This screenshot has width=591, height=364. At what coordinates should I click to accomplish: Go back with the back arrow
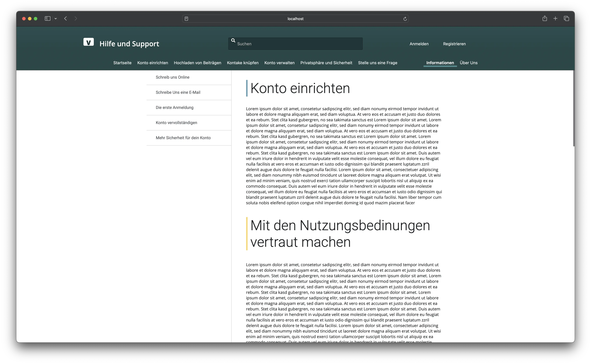66,18
